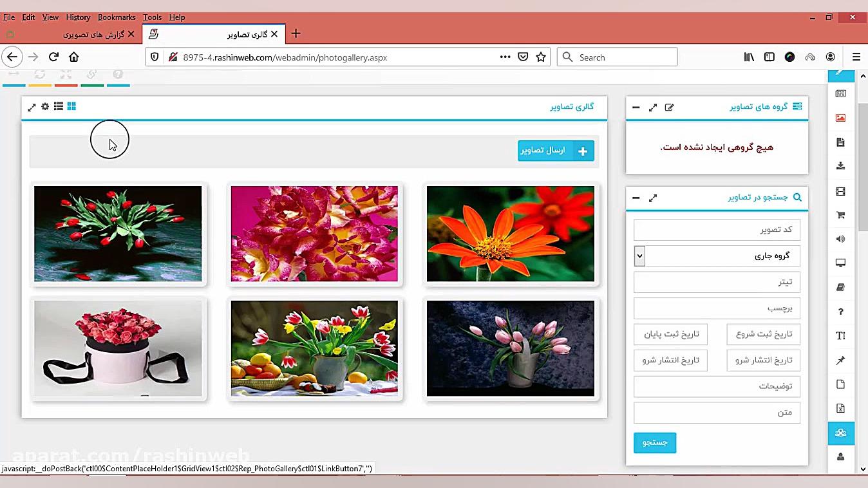Open the File menu
Image resolution: width=868 pixels, height=488 pixels.
(x=9, y=17)
